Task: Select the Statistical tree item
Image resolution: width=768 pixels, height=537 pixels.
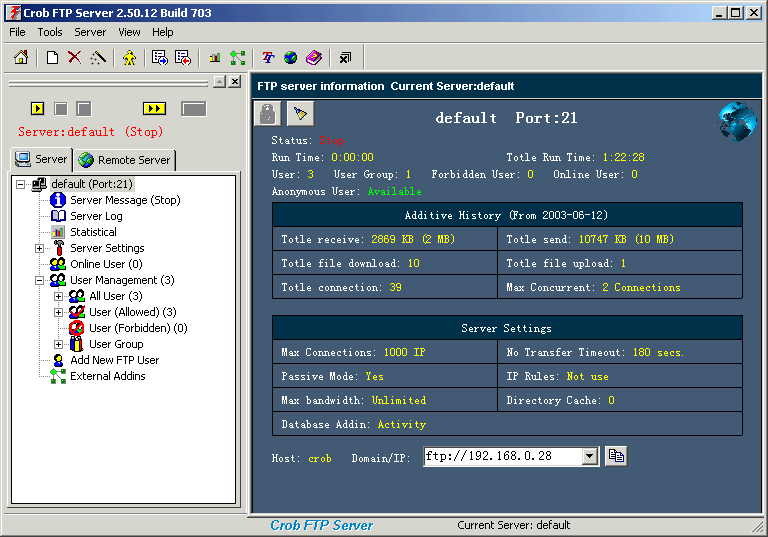Action: [94, 232]
